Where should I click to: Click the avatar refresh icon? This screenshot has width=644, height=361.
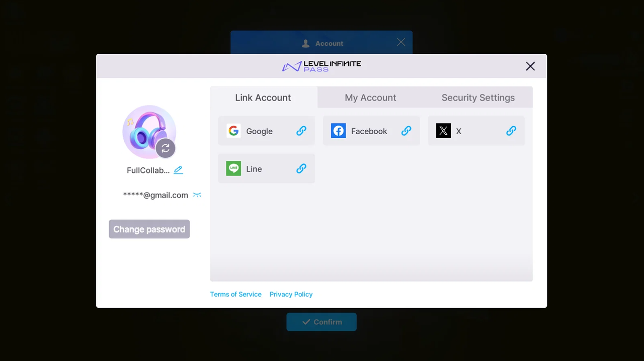point(166,148)
